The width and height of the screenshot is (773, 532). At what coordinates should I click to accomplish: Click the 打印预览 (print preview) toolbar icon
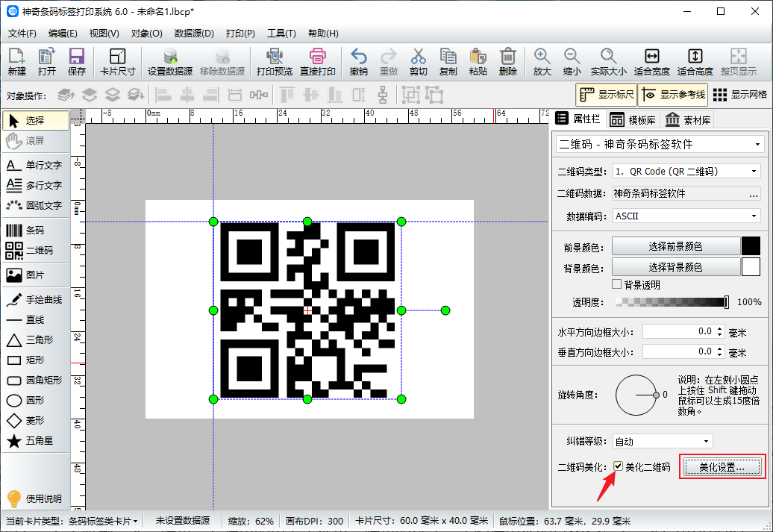click(274, 62)
